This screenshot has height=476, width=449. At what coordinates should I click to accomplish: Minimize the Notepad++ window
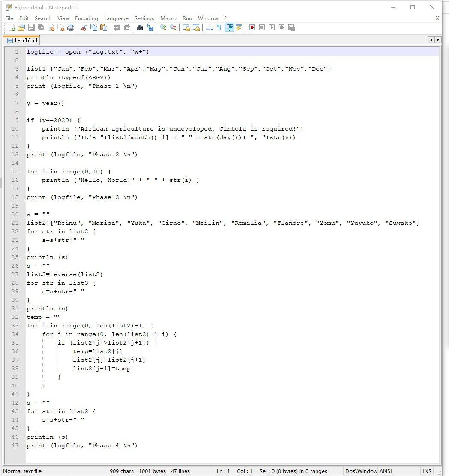click(x=393, y=7)
